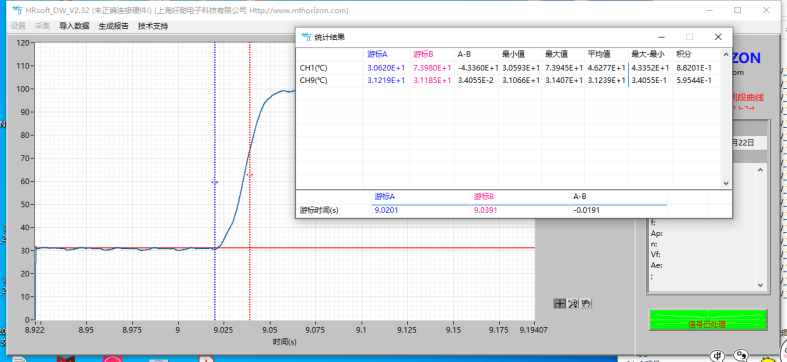Select the CH1(℃) row in statistics table
Viewport: 787px width, 362px height.
click(x=508, y=68)
